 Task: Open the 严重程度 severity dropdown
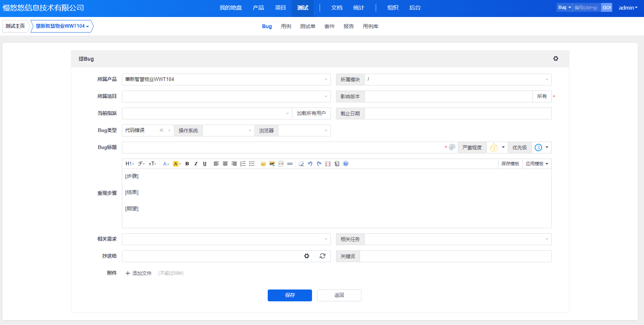coord(497,148)
